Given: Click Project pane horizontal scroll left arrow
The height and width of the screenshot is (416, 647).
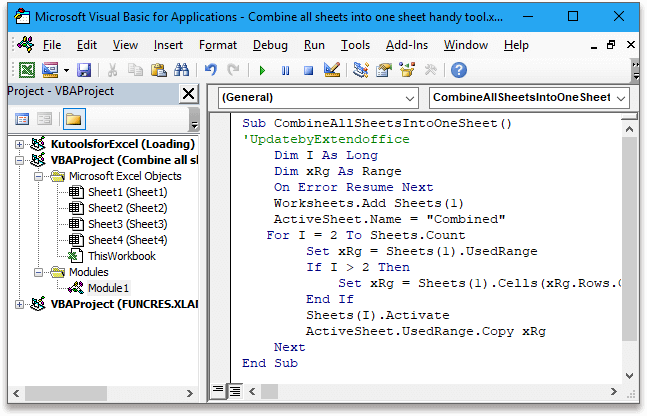Looking at the screenshot, I should pos(16,394).
